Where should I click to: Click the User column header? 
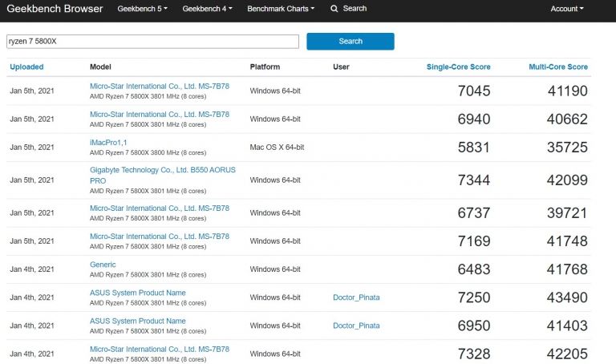(x=341, y=67)
